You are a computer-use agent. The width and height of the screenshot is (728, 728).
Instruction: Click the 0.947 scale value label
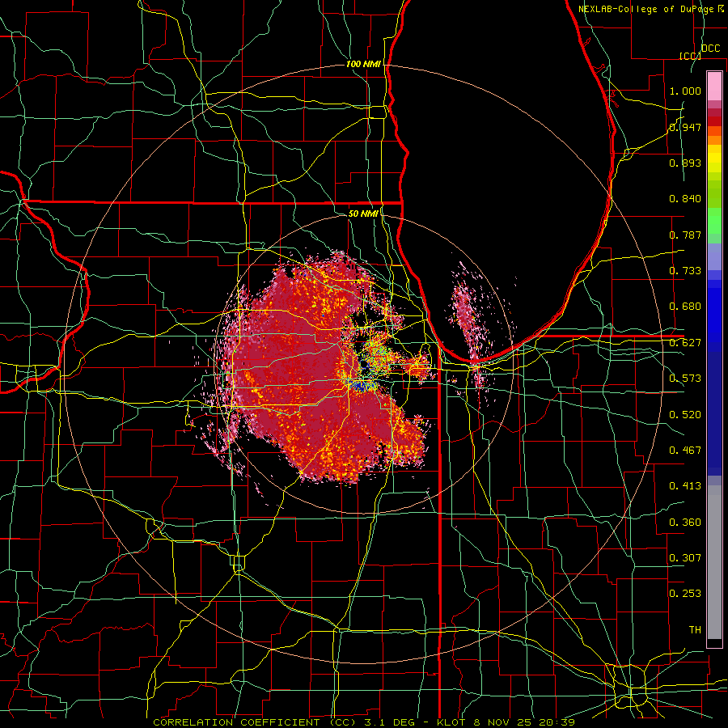point(685,127)
